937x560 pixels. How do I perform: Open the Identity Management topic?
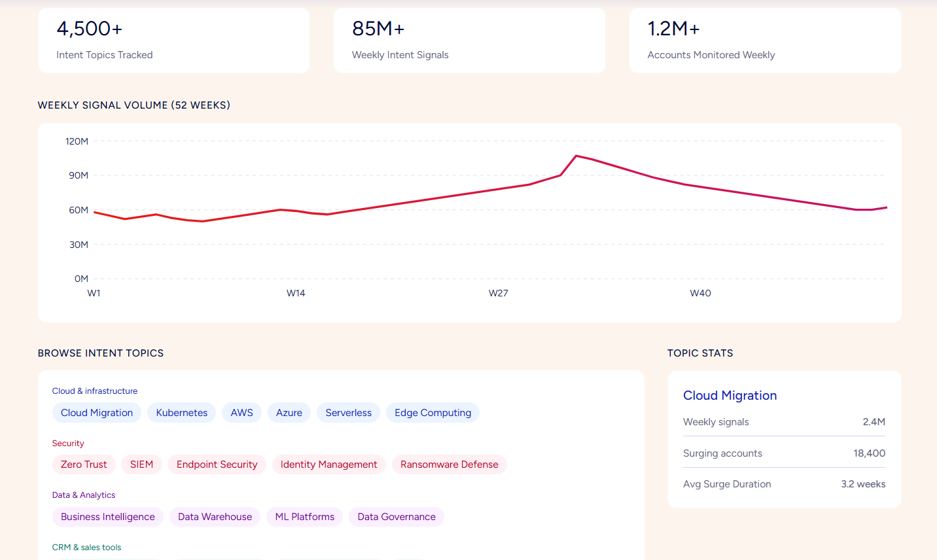click(329, 464)
